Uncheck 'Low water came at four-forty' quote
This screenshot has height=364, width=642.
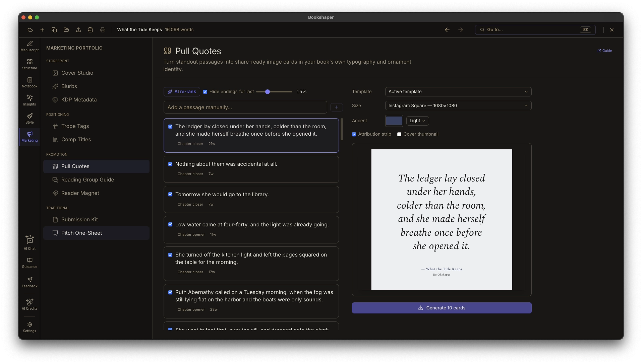(170, 225)
